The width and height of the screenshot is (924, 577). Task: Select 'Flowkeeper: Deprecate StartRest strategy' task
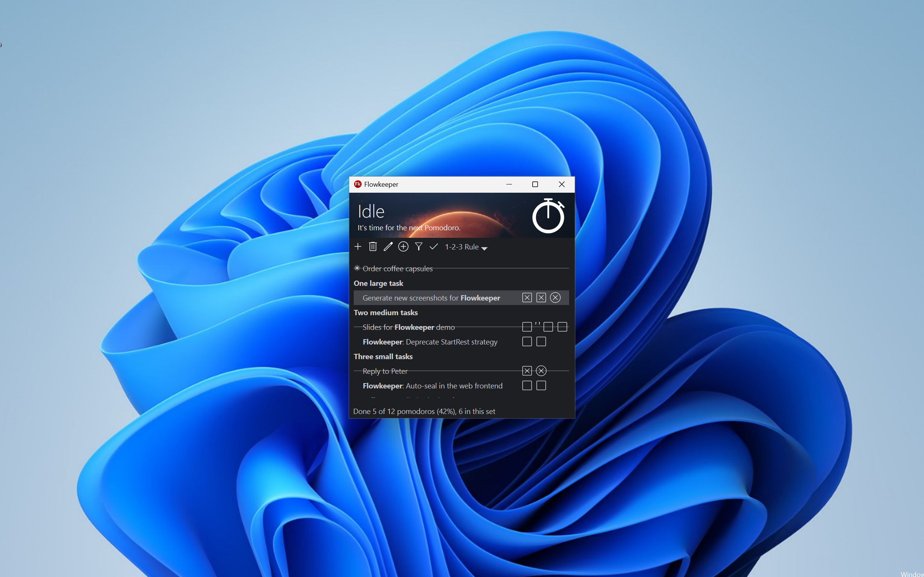[461, 341]
